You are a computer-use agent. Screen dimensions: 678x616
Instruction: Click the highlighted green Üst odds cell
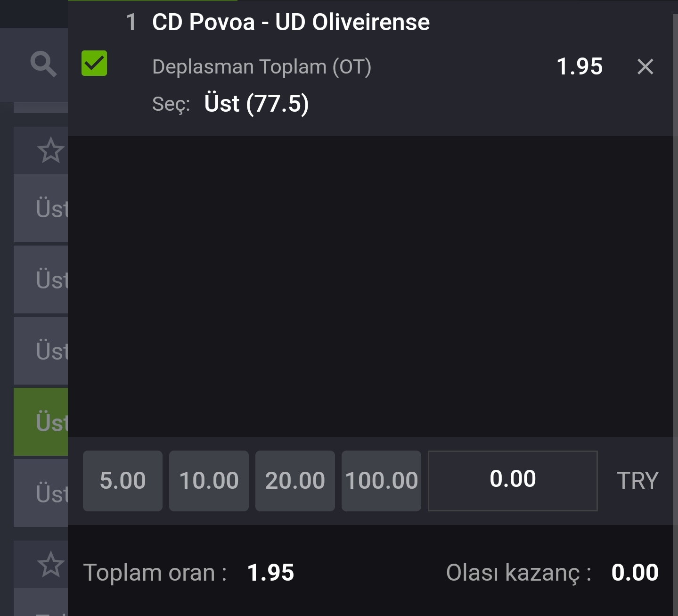click(x=41, y=422)
